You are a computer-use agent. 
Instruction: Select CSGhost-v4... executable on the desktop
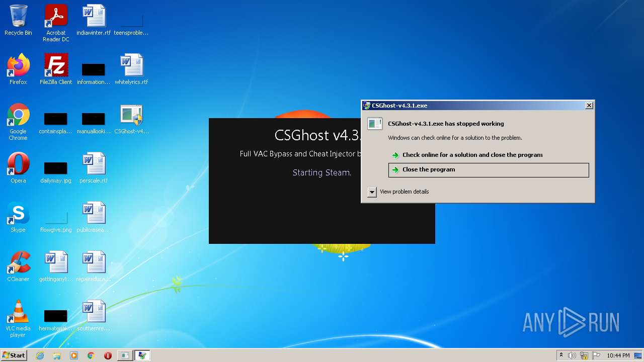[131, 119]
